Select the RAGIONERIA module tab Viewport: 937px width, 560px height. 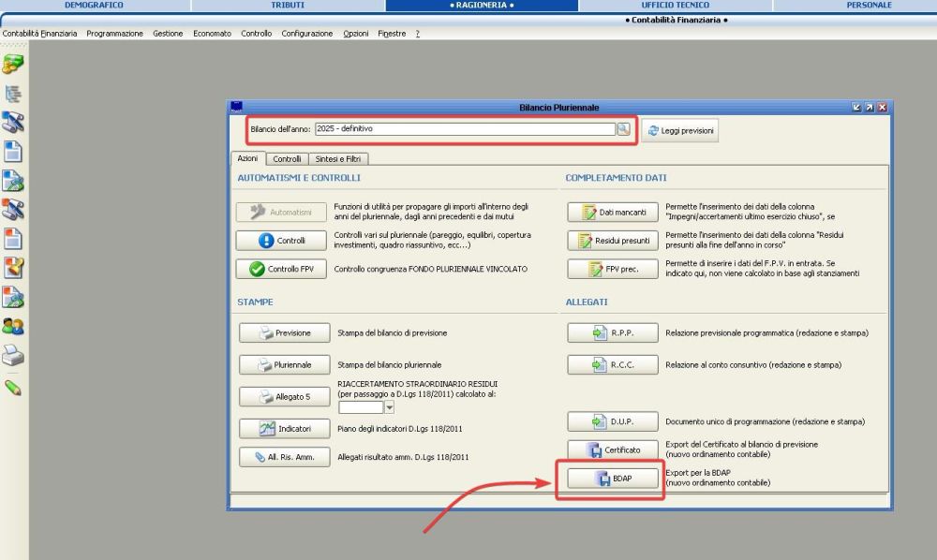pos(482,5)
